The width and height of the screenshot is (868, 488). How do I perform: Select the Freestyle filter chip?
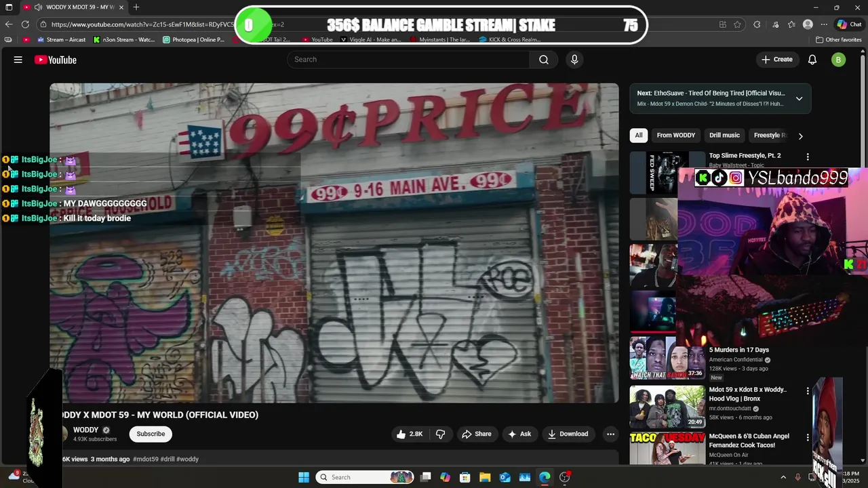click(770, 135)
